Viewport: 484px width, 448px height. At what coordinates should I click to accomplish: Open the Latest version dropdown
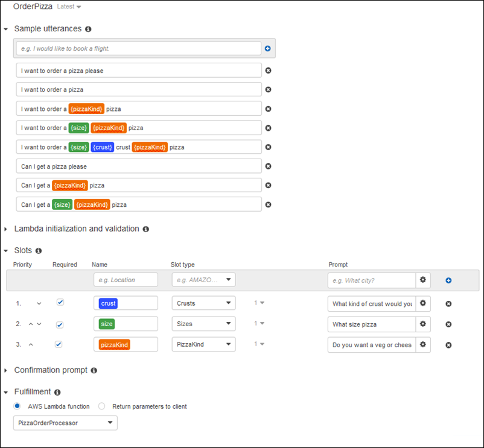point(68,7)
